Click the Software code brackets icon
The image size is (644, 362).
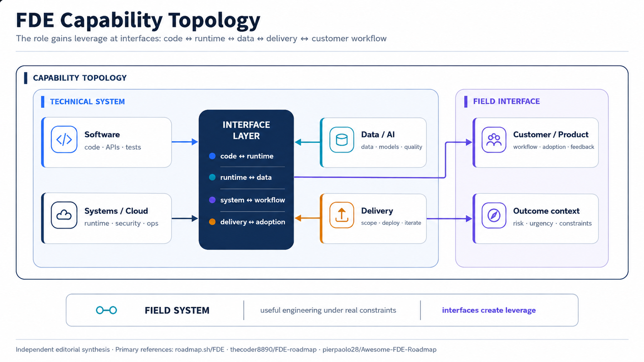coord(64,139)
